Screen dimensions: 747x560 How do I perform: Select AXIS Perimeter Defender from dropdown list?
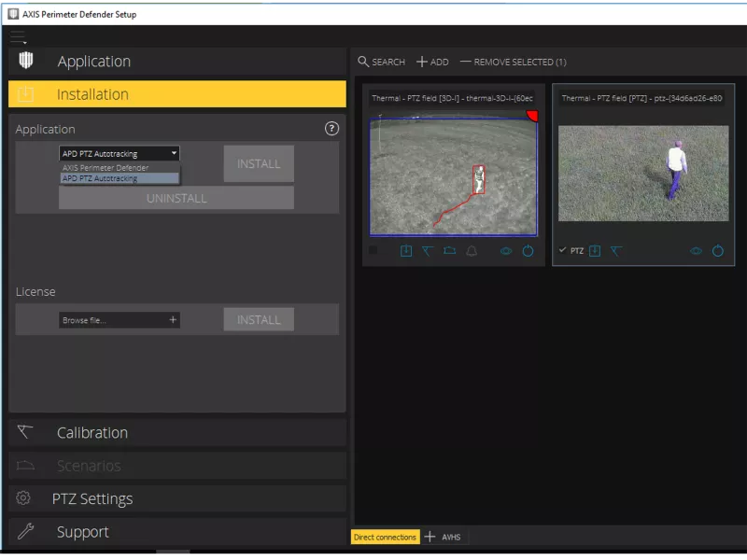pyautogui.click(x=106, y=168)
